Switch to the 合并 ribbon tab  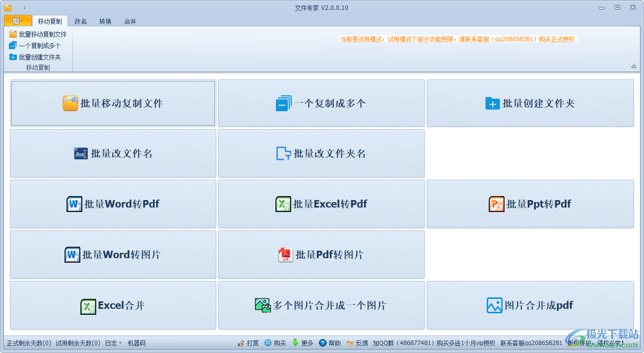point(129,21)
